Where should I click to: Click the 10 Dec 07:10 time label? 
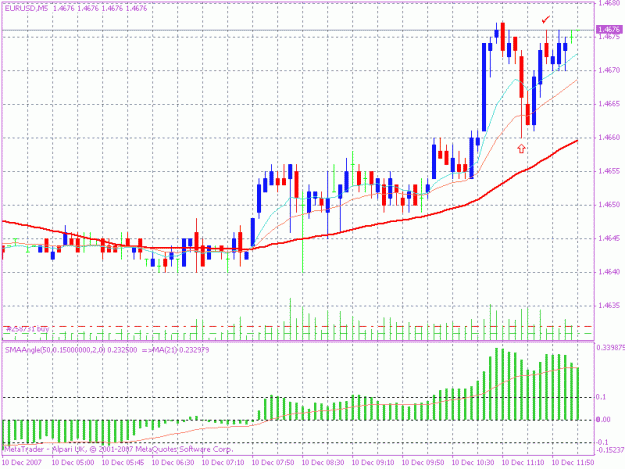(x=223, y=463)
